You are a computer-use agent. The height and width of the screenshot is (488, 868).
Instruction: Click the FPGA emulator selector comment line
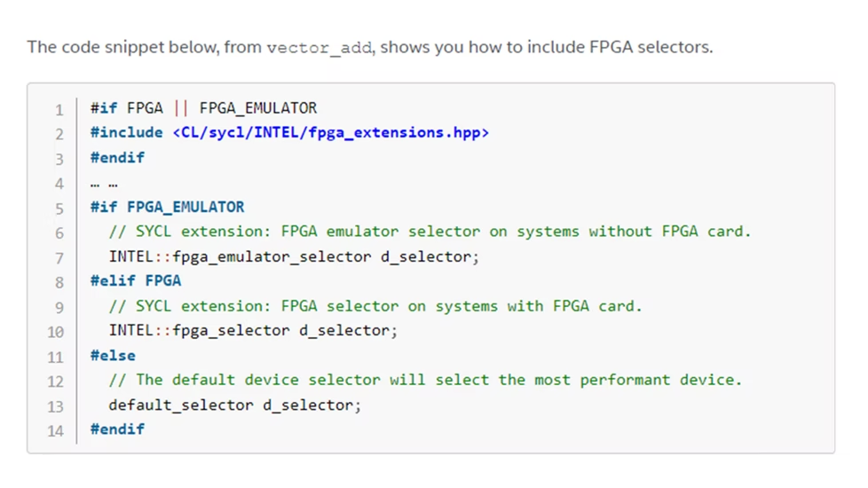(430, 232)
